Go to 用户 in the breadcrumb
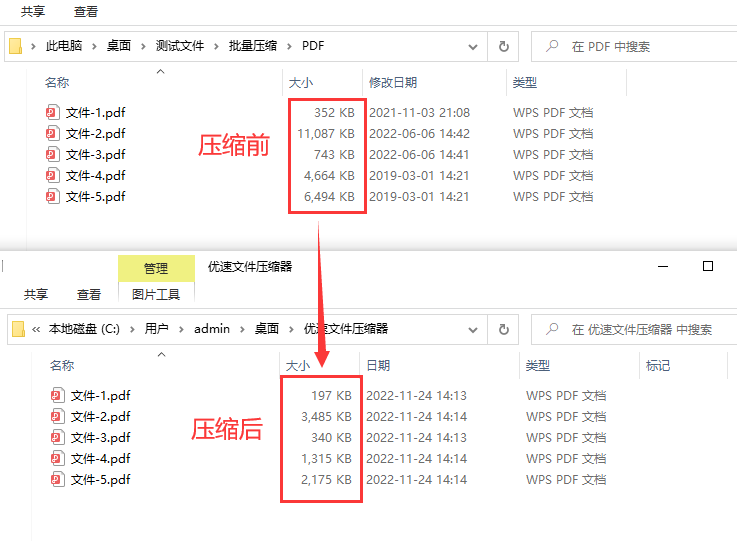Screen dimensions: 737x541 coord(157,329)
